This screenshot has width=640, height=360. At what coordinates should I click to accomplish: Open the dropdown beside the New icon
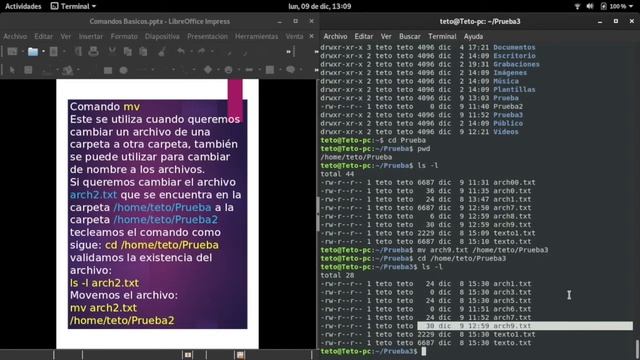23,51
